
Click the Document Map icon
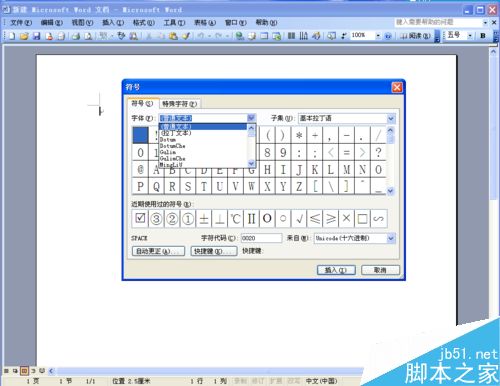(331, 36)
